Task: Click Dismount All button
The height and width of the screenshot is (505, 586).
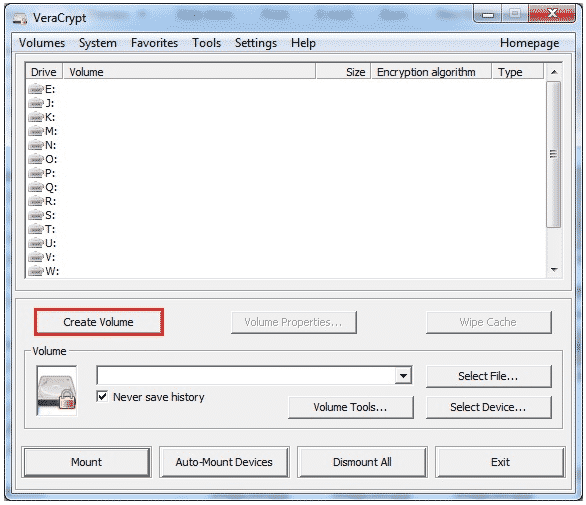Action: pos(362,462)
